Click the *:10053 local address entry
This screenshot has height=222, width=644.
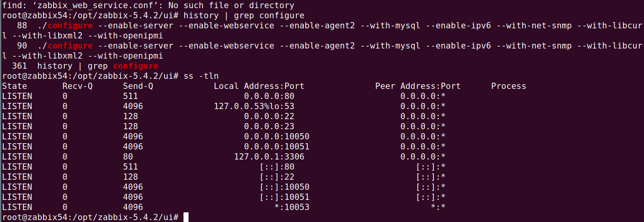tap(292, 207)
